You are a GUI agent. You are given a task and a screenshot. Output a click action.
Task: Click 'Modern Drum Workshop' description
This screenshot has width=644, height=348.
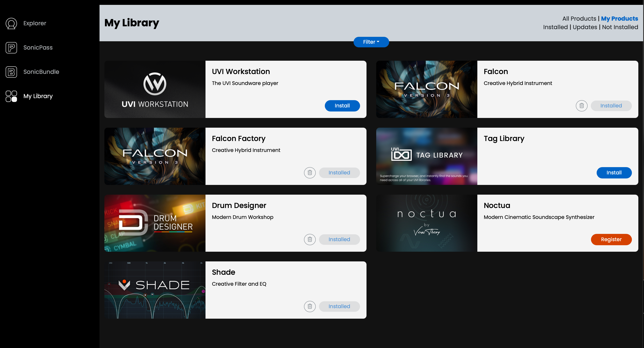(243, 217)
